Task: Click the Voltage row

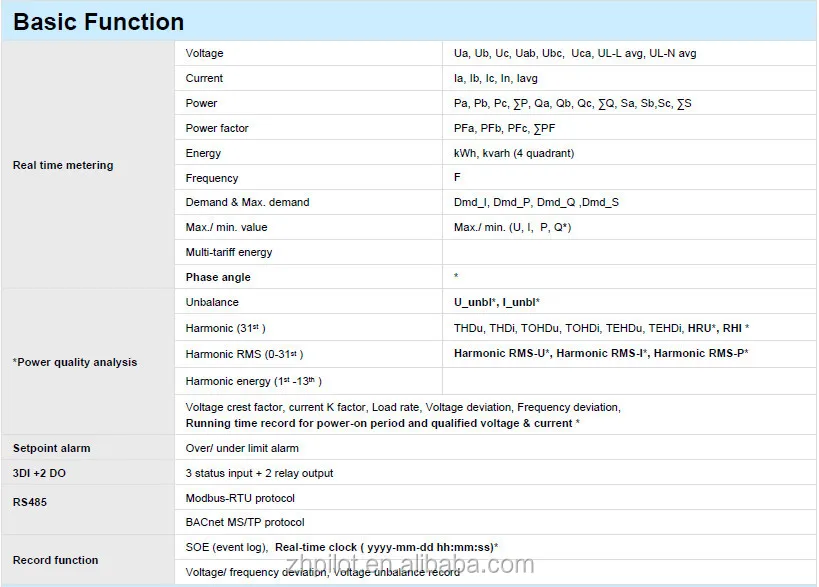Action: [203, 52]
